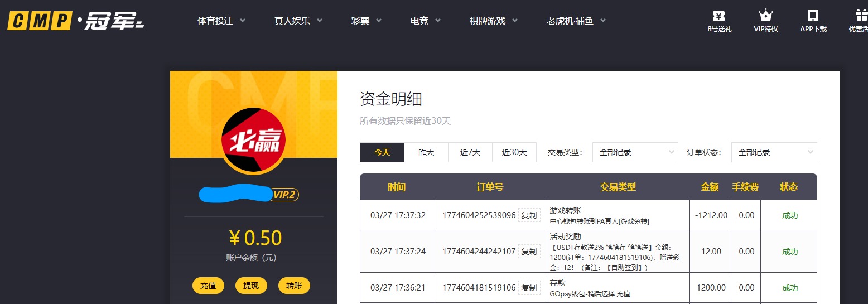
Task: Expand the 真人娱乐 menu
Action: coord(298,21)
